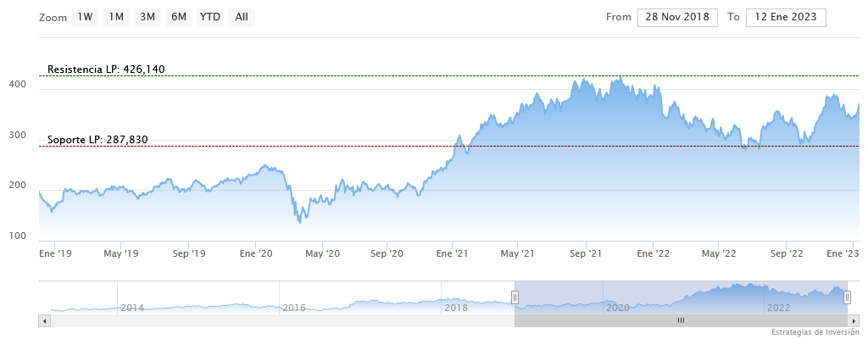This screenshot has width=868, height=339.
Task: Edit the To date field
Action: pos(786,17)
